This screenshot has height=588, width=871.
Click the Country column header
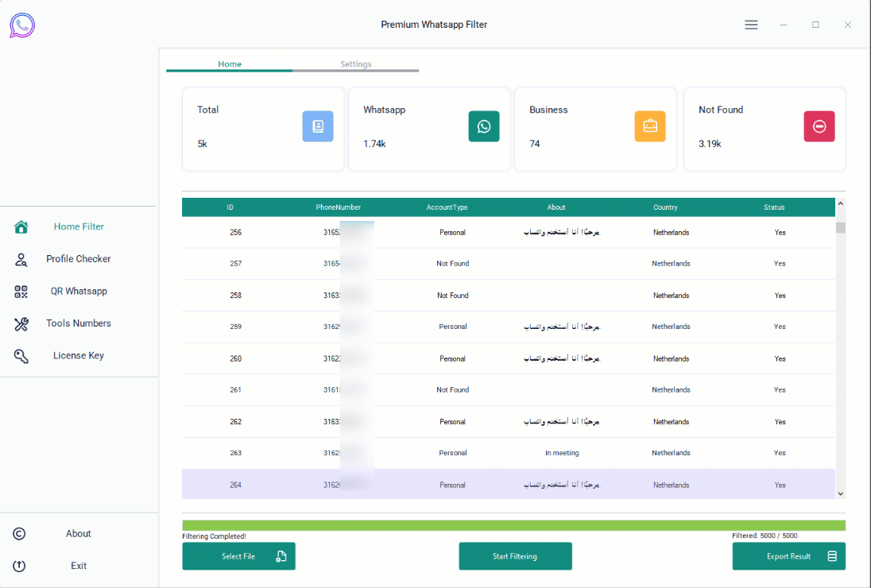tap(665, 207)
